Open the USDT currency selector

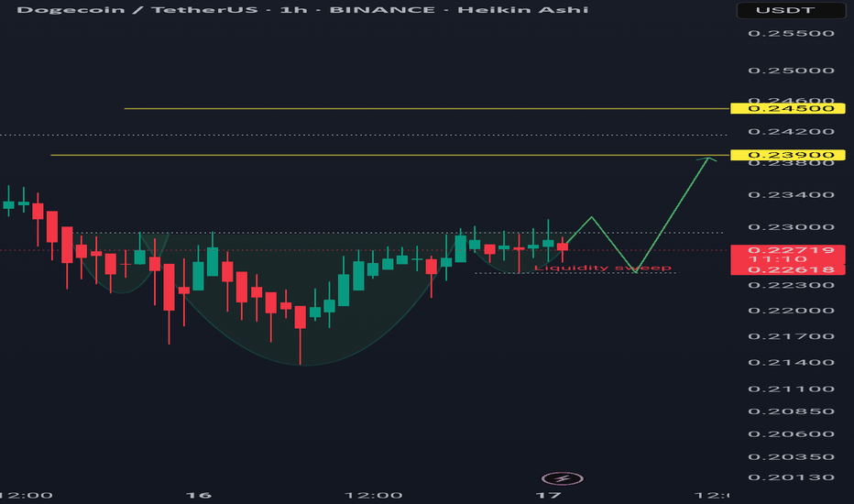point(791,10)
